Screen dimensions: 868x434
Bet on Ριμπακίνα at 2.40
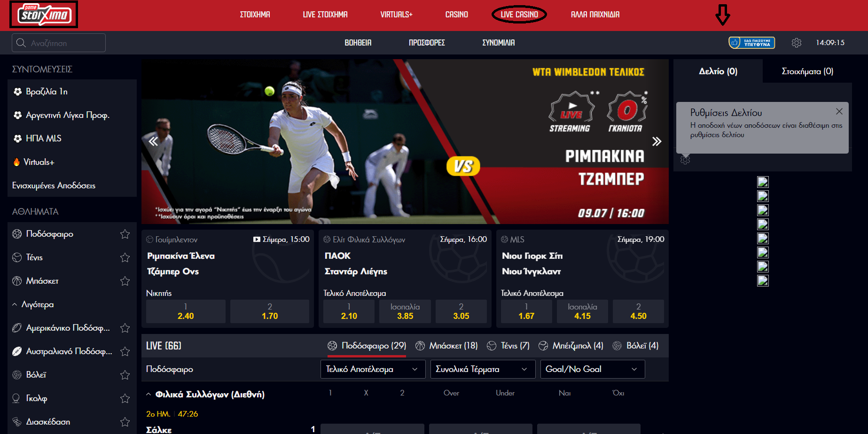pyautogui.click(x=186, y=311)
